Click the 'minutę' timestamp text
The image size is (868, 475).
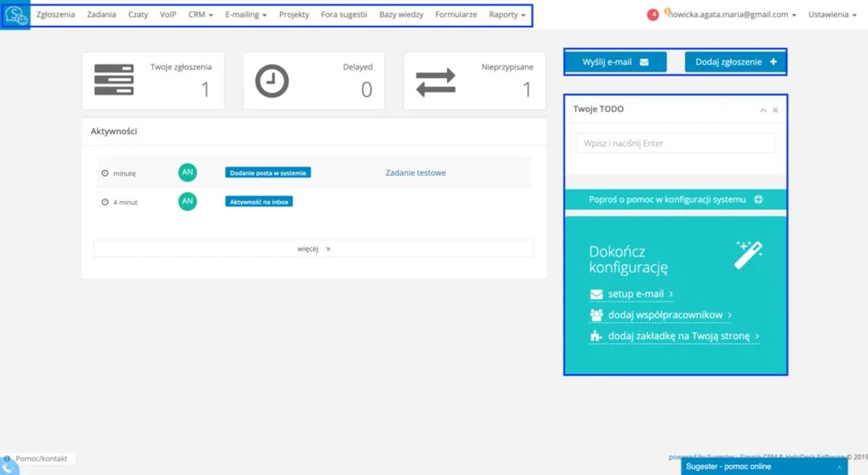[x=124, y=174]
